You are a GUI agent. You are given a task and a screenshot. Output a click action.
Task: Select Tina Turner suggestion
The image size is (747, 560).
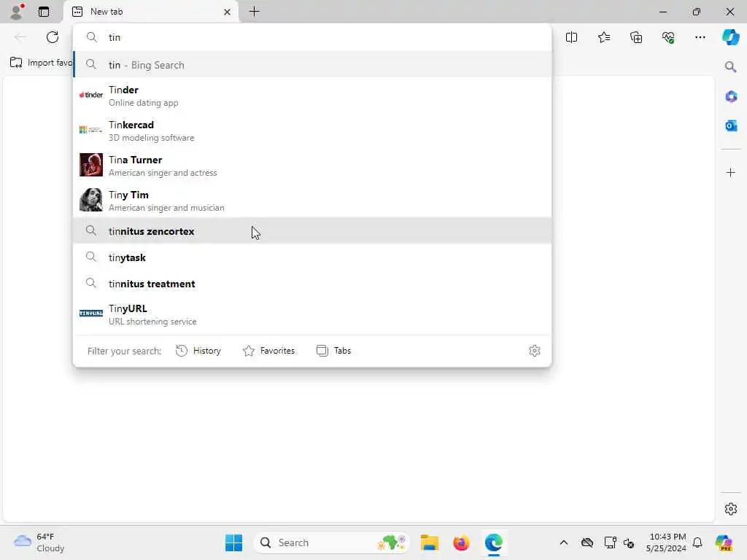click(312, 166)
